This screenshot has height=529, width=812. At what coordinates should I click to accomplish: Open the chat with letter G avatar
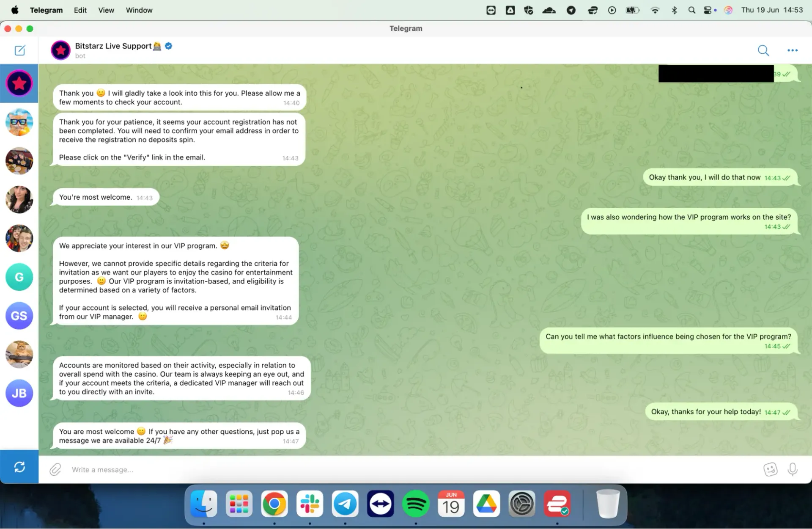point(19,277)
